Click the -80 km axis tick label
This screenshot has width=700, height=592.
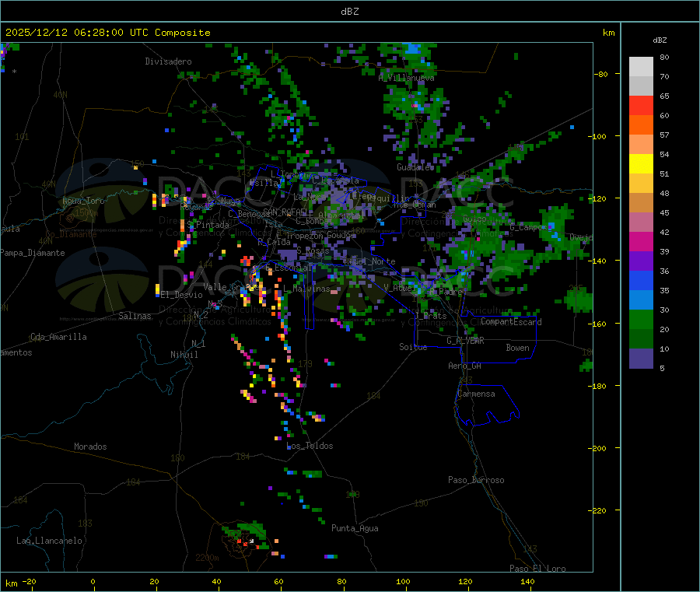click(x=601, y=74)
